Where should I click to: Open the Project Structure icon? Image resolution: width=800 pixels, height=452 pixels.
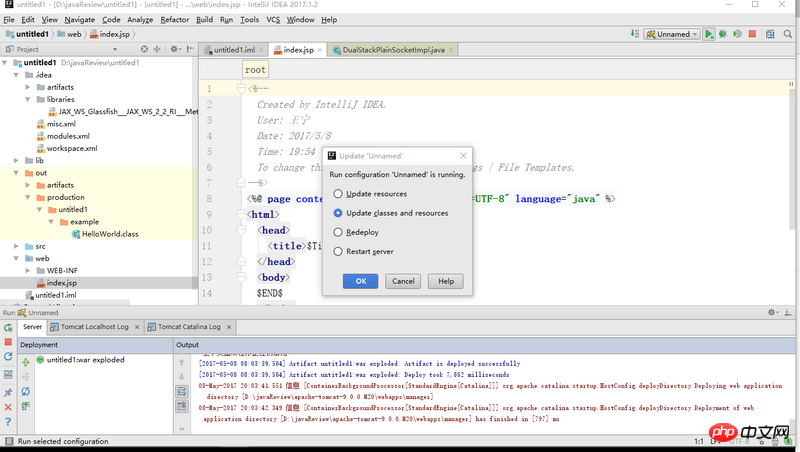[x=770, y=34]
